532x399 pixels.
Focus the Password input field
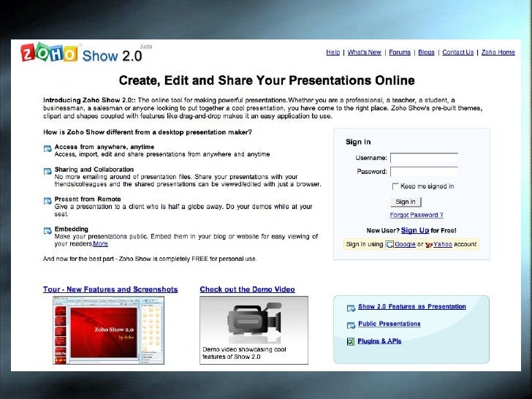(x=424, y=172)
